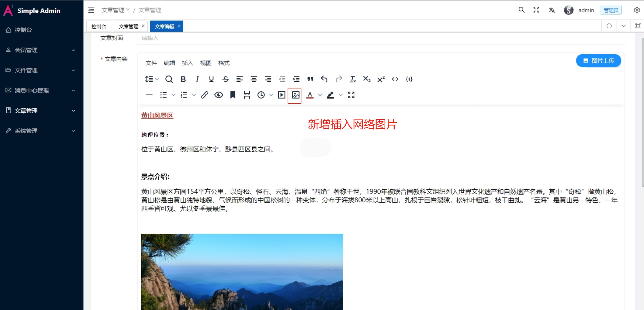Toggle the blockquote format
The height and width of the screenshot is (310, 644).
(310, 79)
